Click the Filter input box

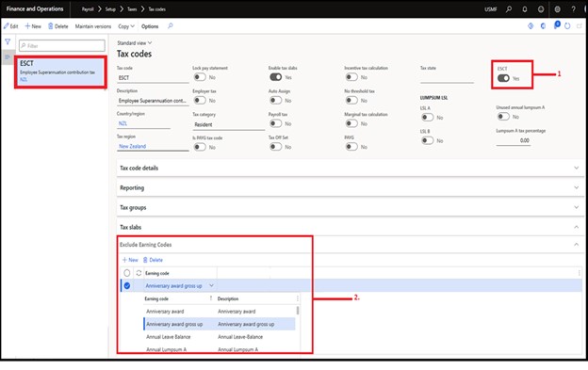pos(62,46)
